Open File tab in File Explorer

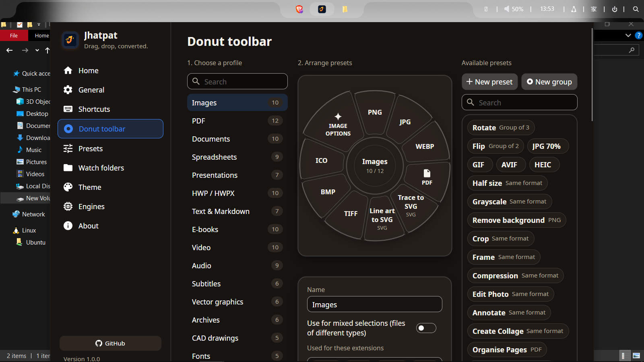pos(14,35)
